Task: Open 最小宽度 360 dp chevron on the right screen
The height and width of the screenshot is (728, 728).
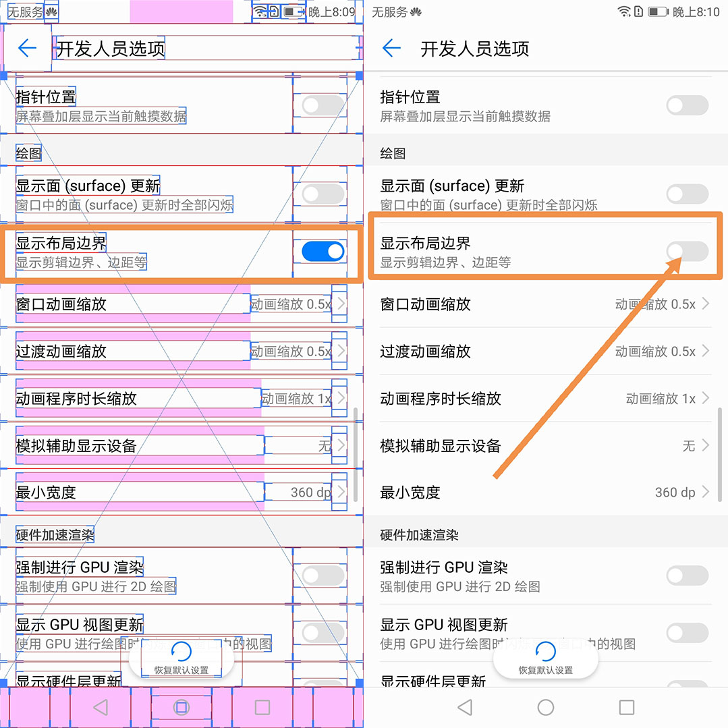Action: pyautogui.click(x=706, y=492)
